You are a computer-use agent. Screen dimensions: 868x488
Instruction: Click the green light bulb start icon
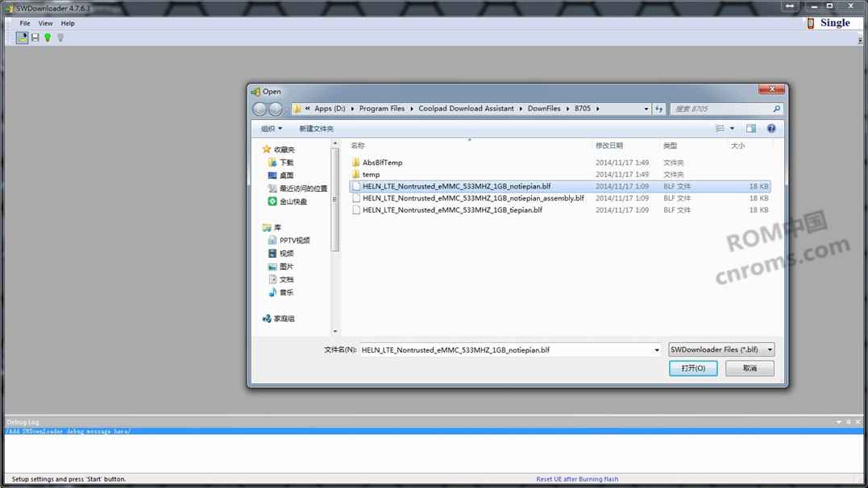pos(48,38)
